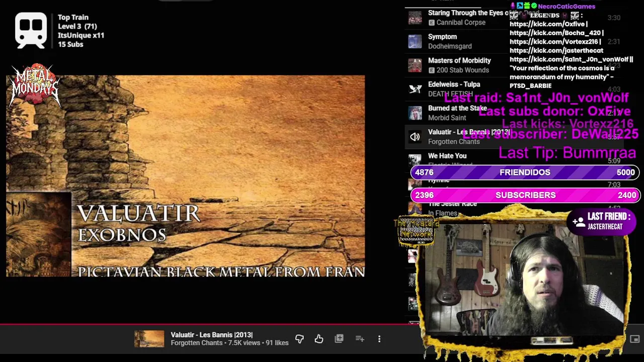Open the miniplayer icon in player bar
The width and height of the screenshot is (644, 362).
[x=634, y=339]
